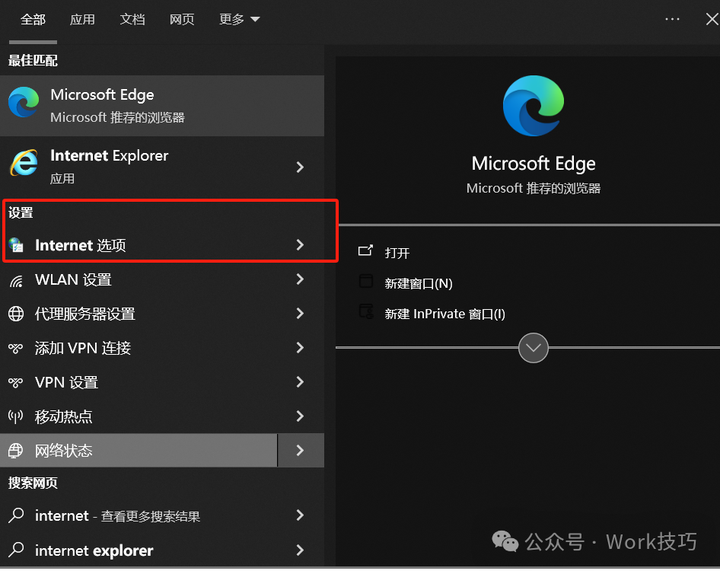
Task: Switch to the 应用 tab
Action: coord(82,19)
